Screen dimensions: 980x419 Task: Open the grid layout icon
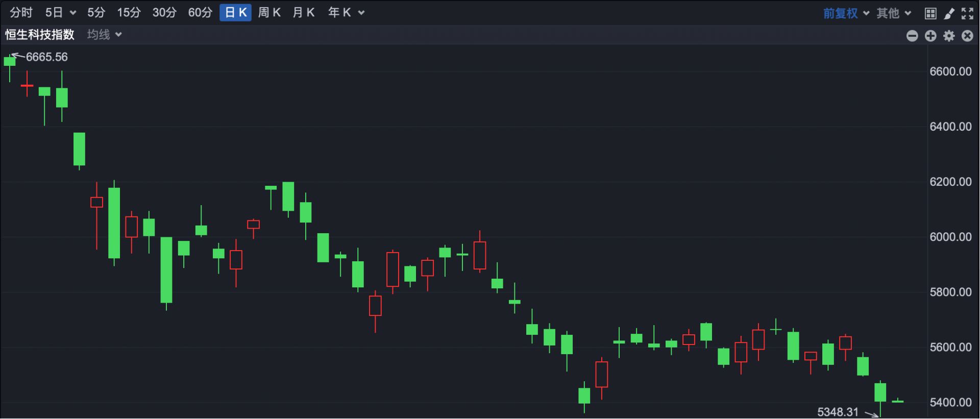pos(930,13)
